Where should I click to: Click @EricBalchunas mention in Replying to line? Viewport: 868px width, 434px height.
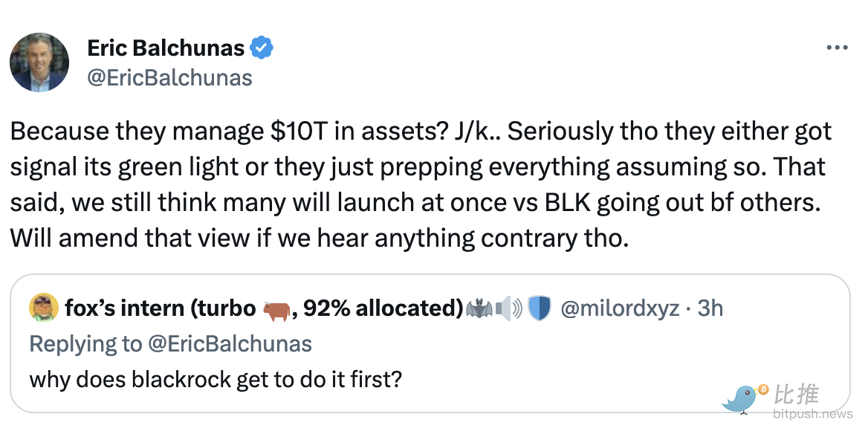click(230, 343)
